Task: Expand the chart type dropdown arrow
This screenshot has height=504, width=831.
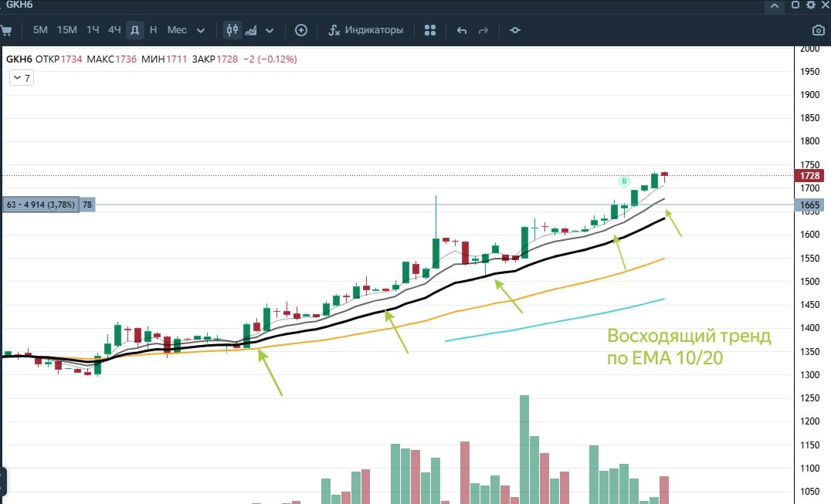Action: (x=270, y=31)
